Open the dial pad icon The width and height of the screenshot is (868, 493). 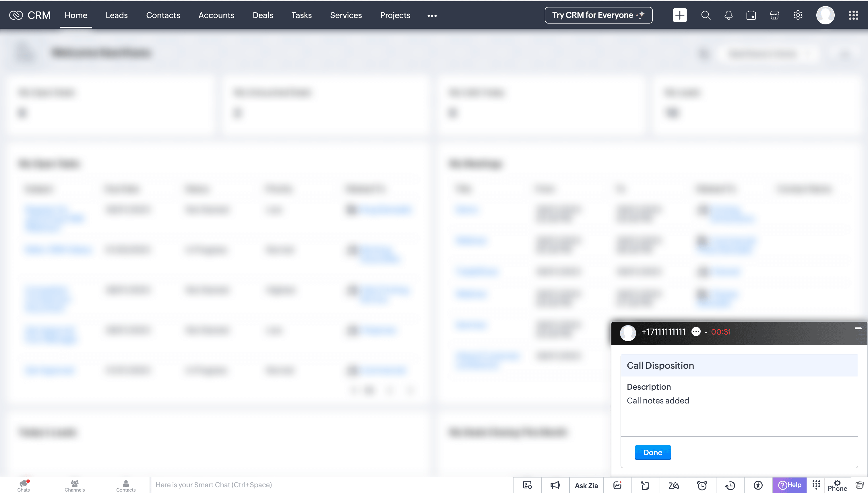point(816,485)
